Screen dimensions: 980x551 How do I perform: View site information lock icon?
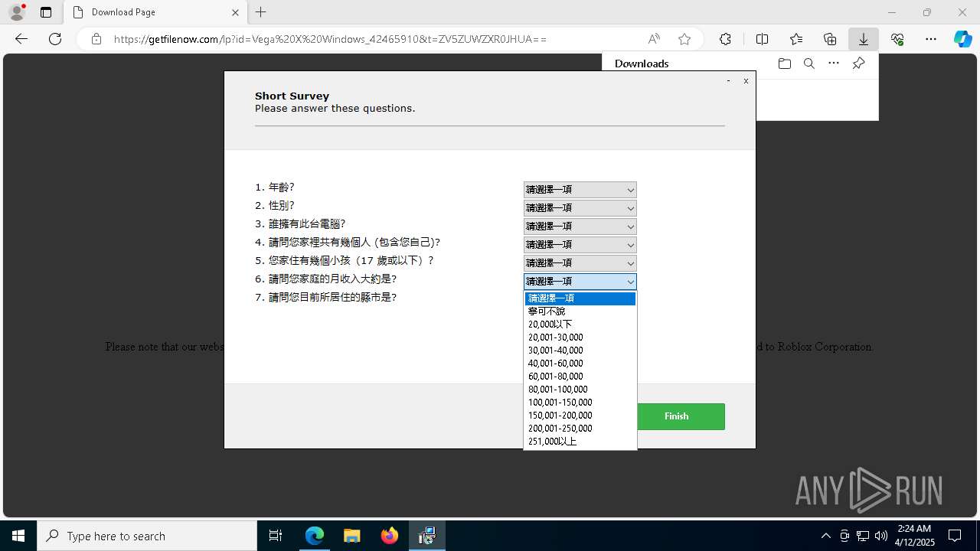point(96,39)
